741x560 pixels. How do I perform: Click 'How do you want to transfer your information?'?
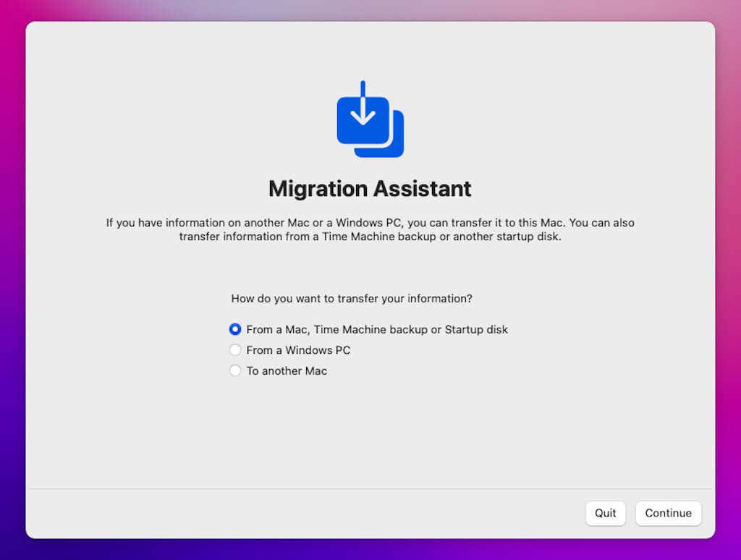click(352, 299)
